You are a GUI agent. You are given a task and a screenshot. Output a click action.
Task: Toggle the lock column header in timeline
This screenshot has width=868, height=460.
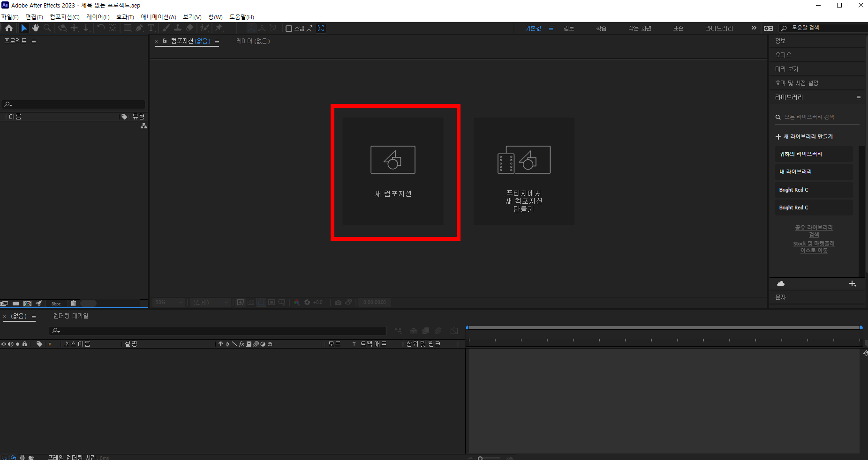25,344
